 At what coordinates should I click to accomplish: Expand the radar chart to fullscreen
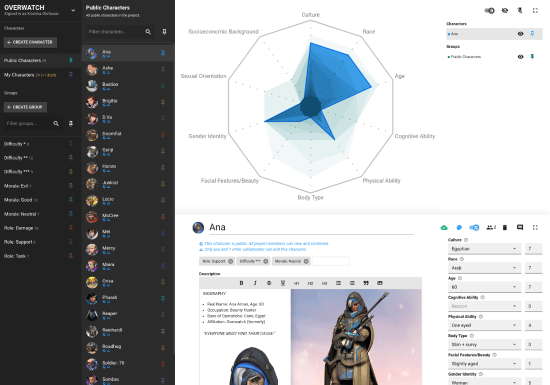[x=535, y=11]
